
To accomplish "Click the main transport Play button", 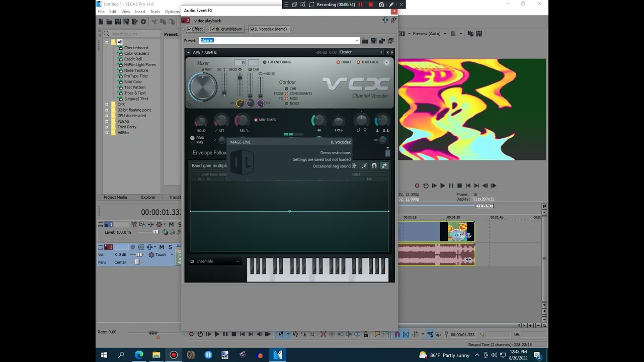I will pos(217,334).
